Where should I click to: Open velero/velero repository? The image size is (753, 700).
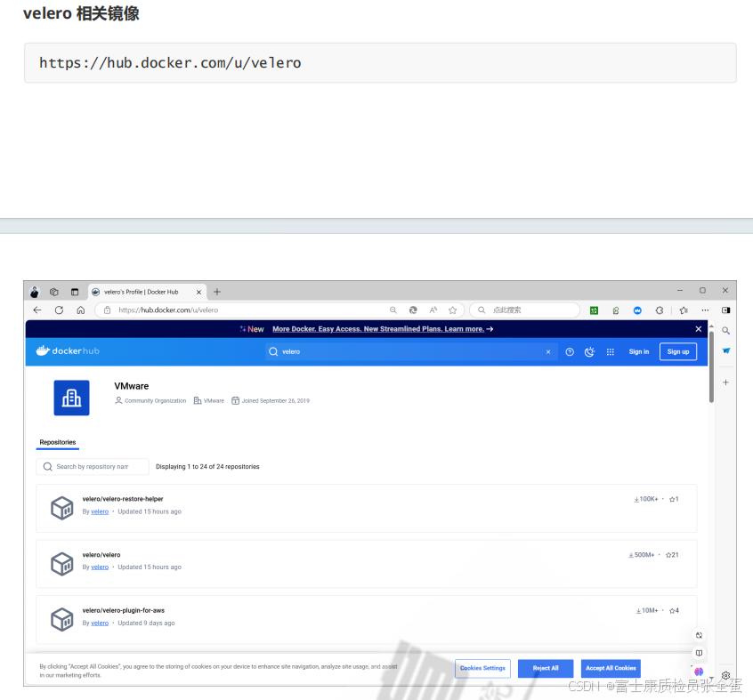click(x=101, y=555)
